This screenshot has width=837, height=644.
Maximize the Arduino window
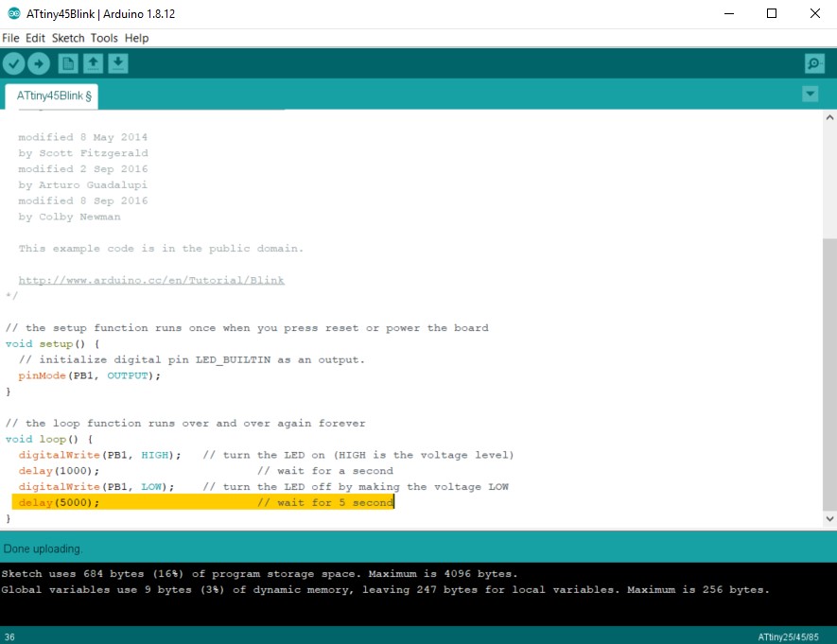click(772, 13)
